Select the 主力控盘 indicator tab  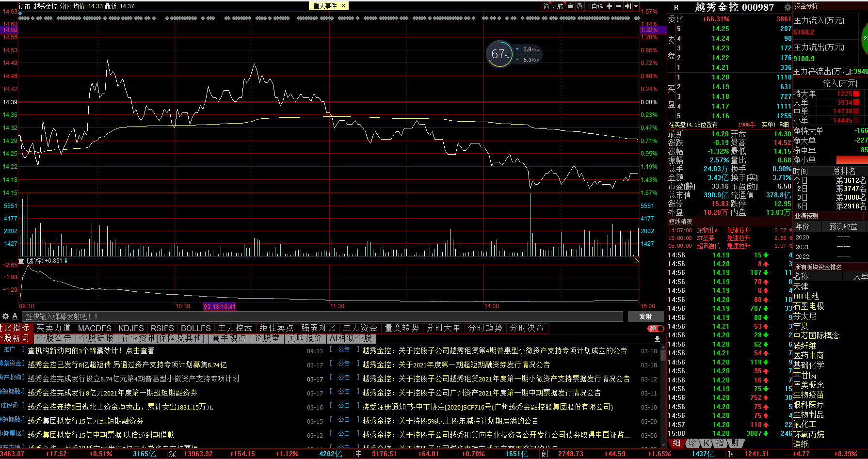(x=235, y=328)
